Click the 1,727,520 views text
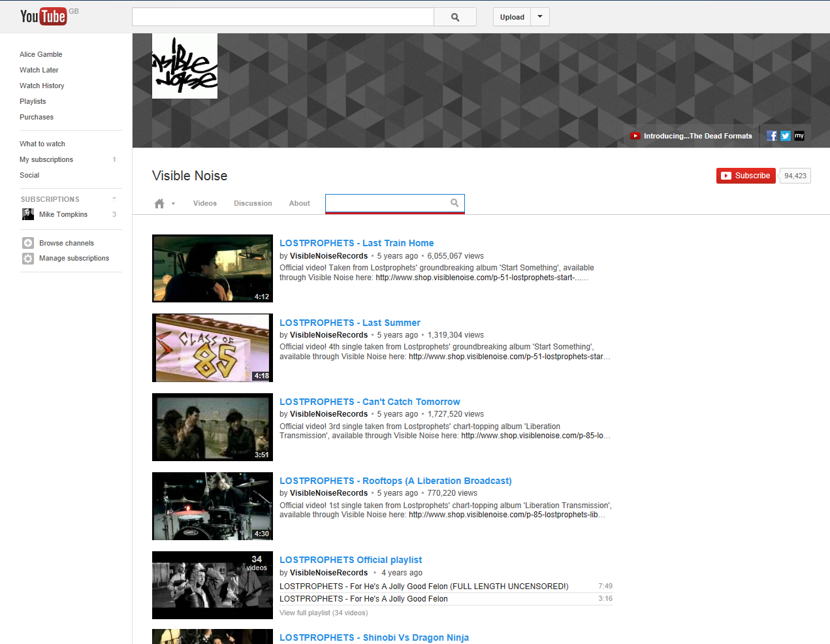Screen dimensions: 830x644 tap(456, 414)
